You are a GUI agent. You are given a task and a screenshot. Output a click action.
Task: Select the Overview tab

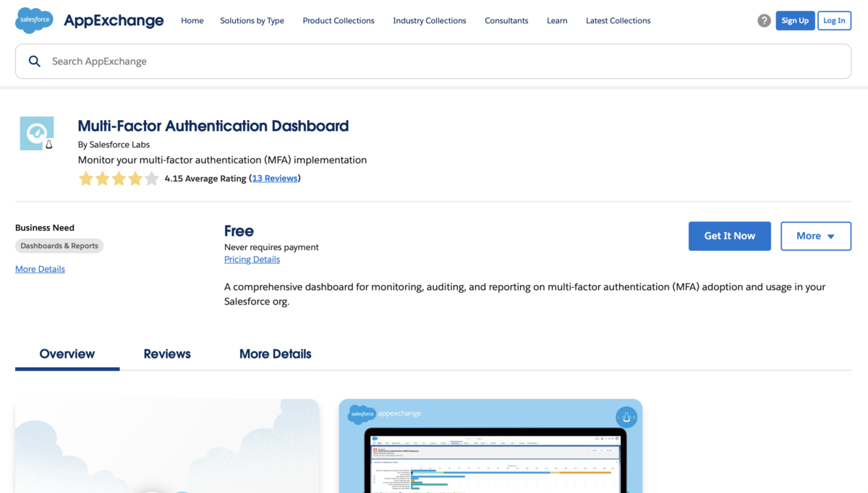[x=67, y=354]
